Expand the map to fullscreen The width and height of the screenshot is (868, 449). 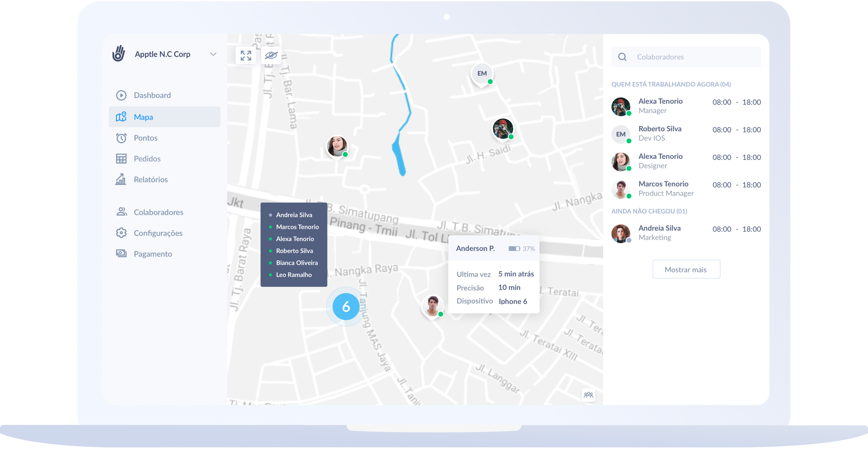tap(246, 56)
